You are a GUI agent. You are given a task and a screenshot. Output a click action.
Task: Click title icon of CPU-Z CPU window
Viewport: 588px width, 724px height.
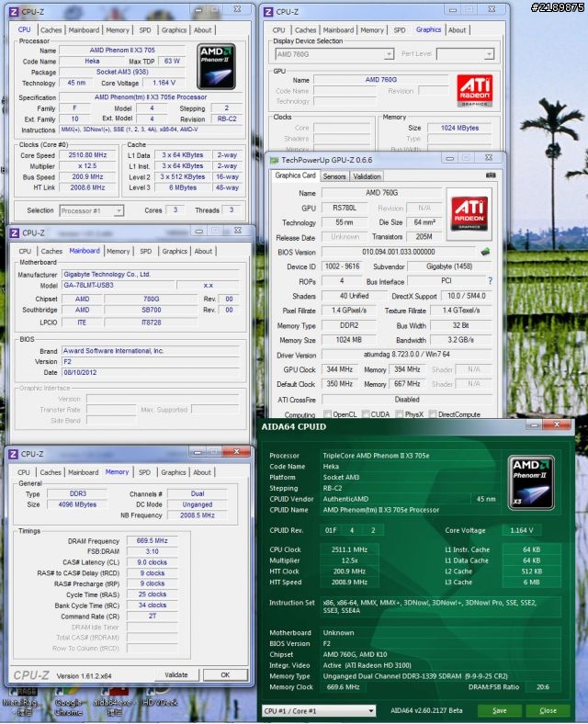14,12
